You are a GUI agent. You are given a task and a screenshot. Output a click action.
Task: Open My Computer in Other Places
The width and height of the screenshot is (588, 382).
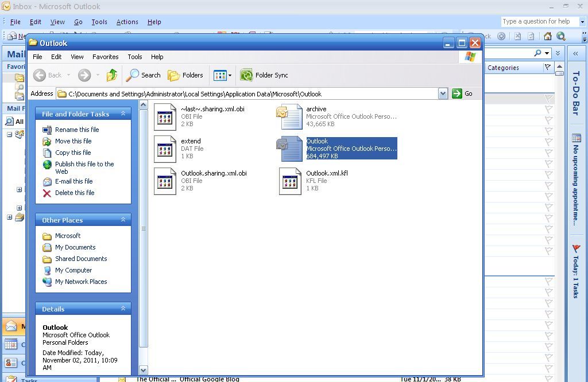(73, 270)
